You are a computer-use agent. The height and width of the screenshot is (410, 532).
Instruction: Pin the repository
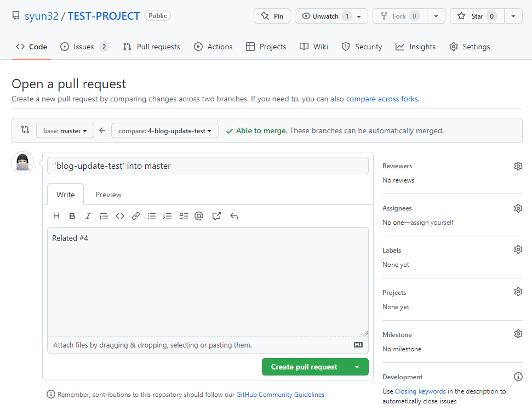272,16
